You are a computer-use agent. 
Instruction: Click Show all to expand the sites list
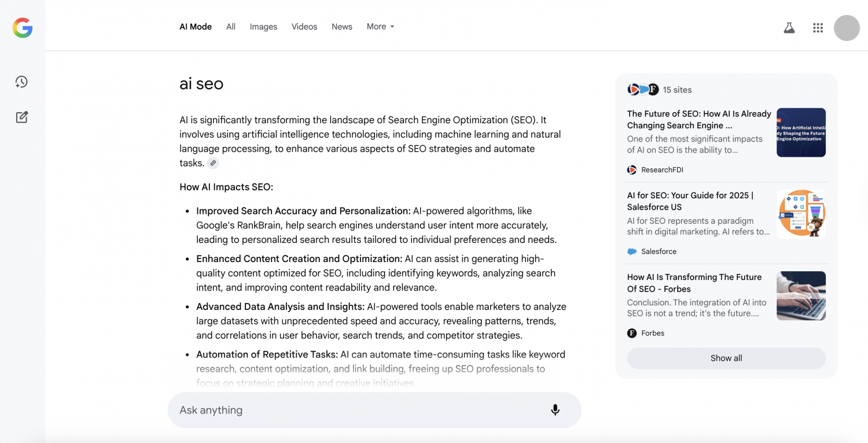click(x=726, y=358)
